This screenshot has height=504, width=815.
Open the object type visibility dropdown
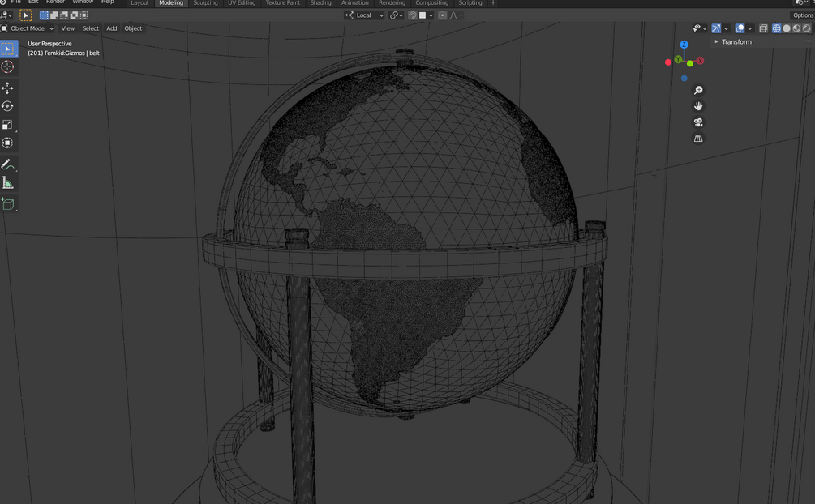point(700,28)
